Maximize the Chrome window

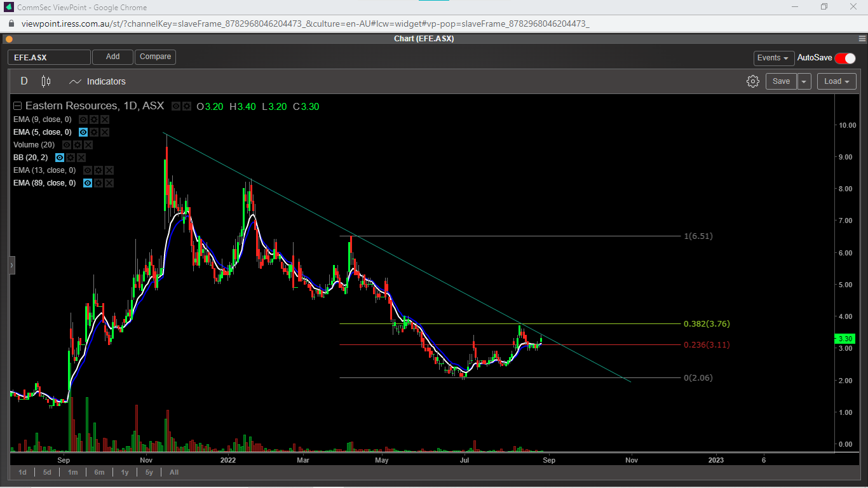(x=824, y=7)
